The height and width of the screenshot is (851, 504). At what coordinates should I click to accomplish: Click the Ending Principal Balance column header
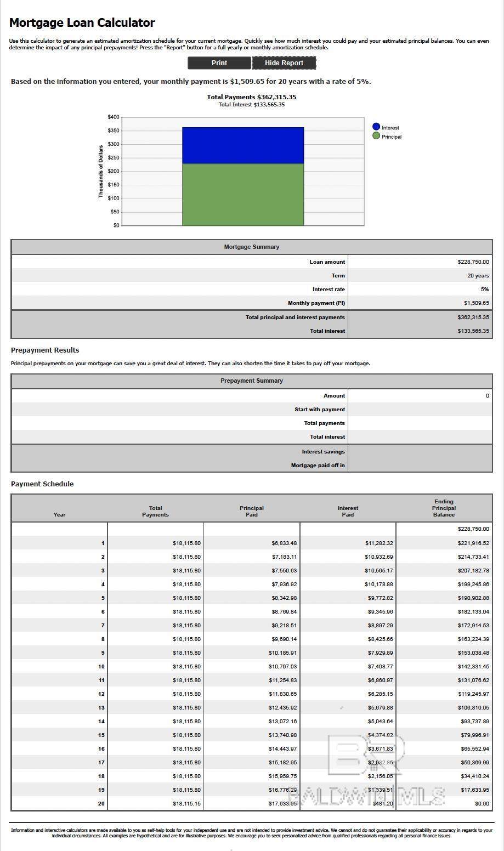point(444,508)
